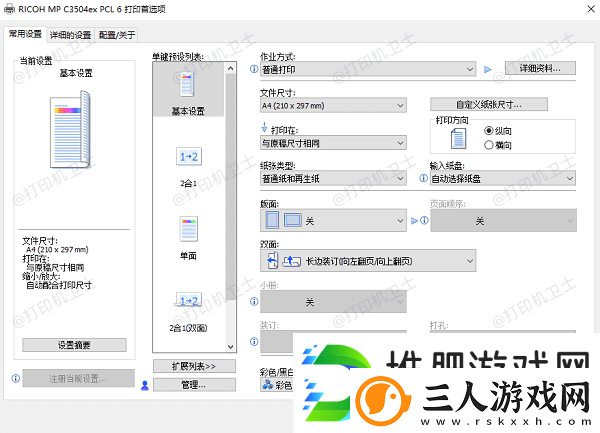Open the 页面顺序 dropdown
Image resolution: width=600 pixels, height=433 pixels.
[503, 220]
